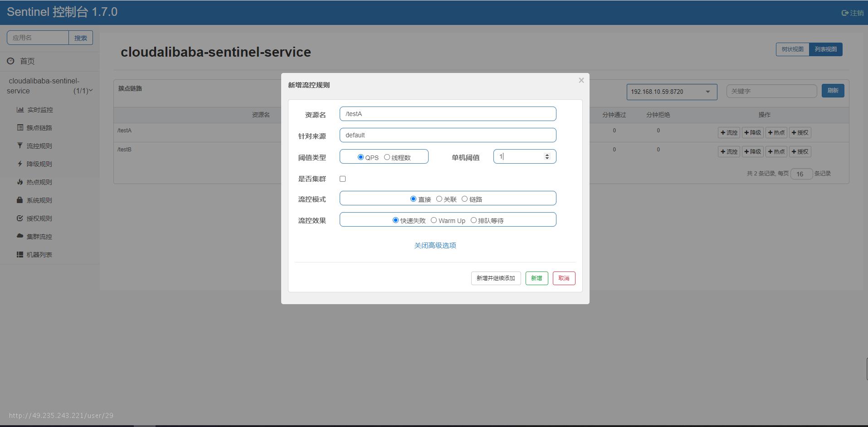Click +热点 button in /testA row
868x427 pixels.
coord(776,133)
